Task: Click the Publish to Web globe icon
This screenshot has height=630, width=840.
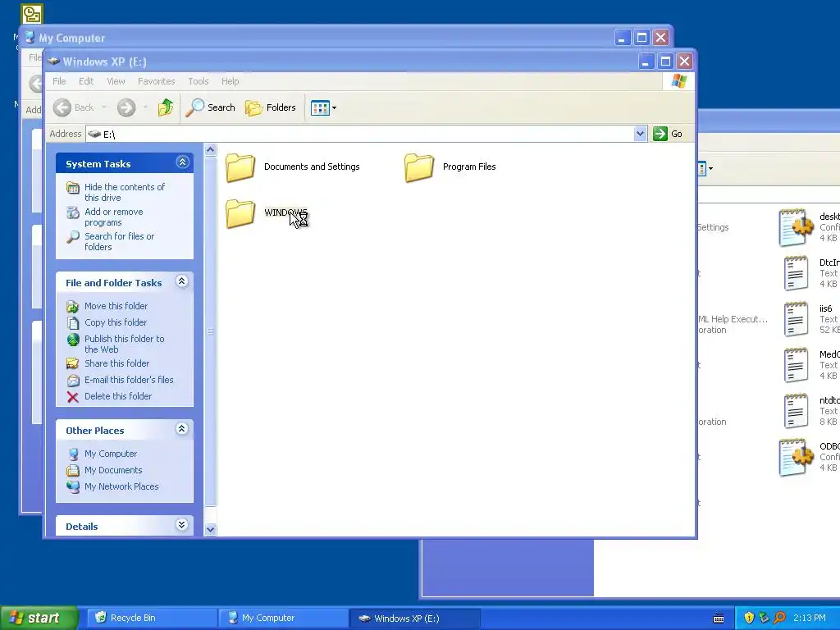Action: point(73,340)
